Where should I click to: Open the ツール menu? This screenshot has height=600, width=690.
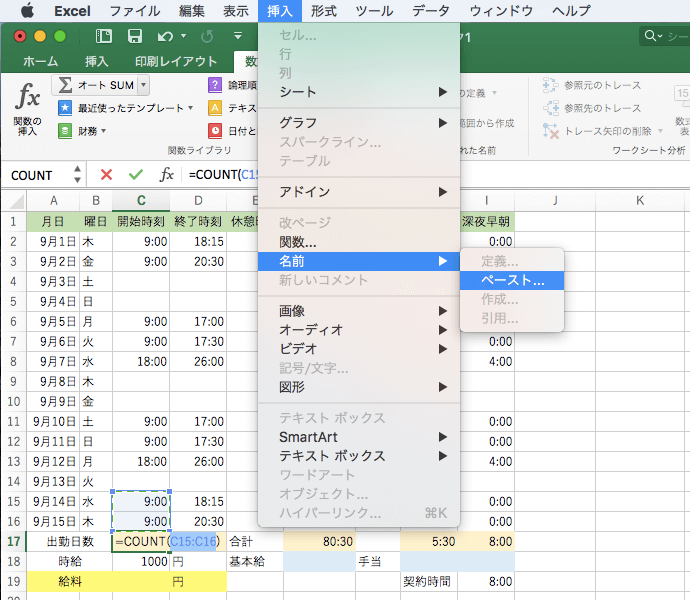pyautogui.click(x=374, y=11)
